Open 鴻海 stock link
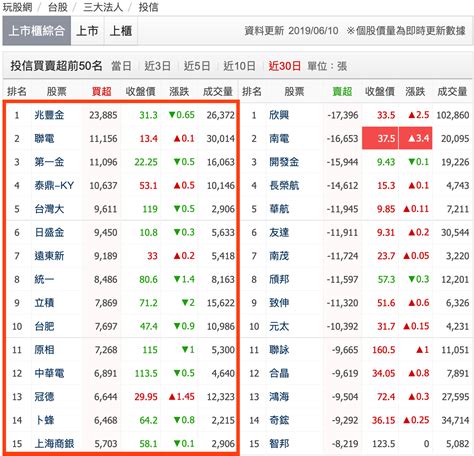The height and width of the screenshot is (456, 474). [x=279, y=397]
